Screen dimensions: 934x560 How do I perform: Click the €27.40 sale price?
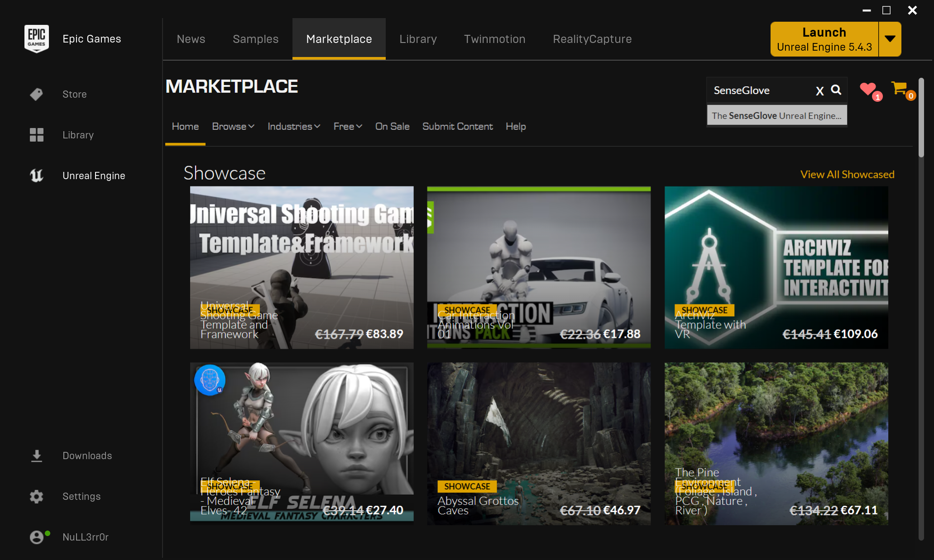[384, 510]
